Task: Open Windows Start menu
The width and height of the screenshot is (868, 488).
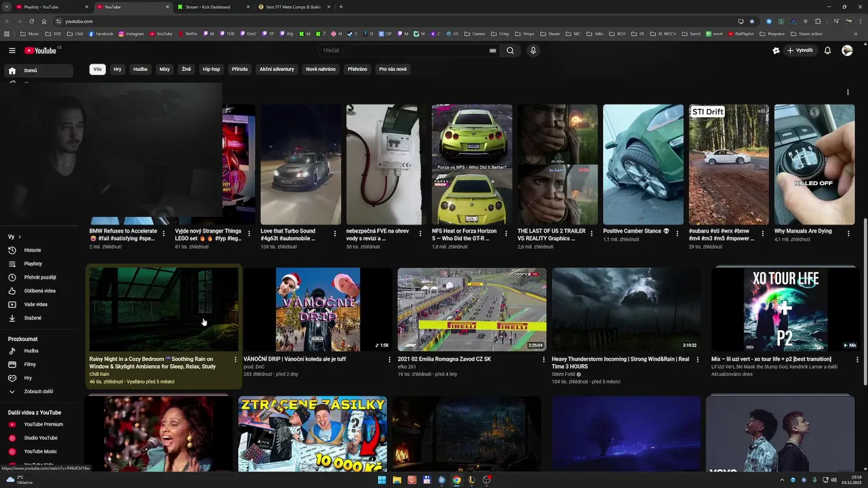Action: (x=382, y=480)
